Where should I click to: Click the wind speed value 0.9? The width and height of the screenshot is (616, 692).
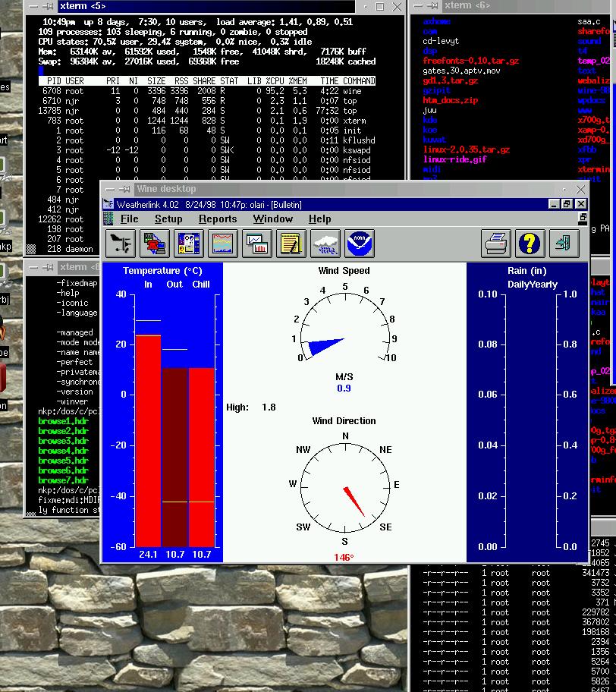pyautogui.click(x=344, y=388)
